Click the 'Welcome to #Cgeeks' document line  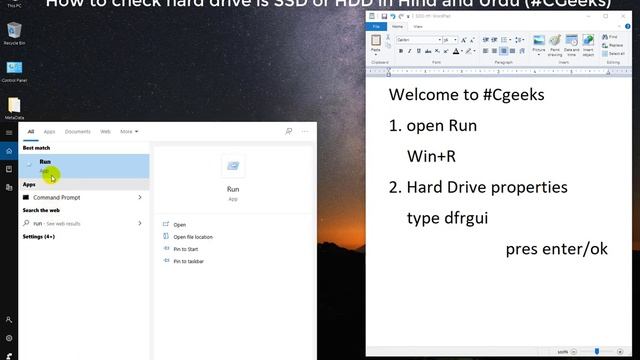pos(467,95)
